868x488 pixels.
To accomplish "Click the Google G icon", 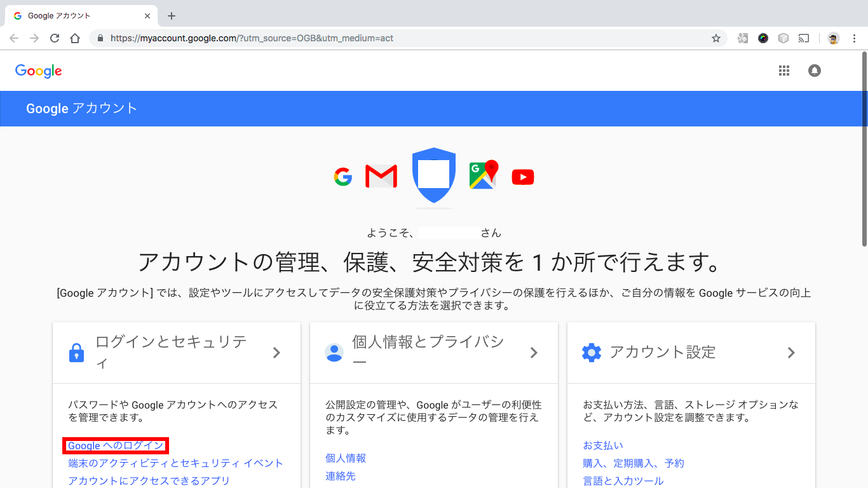I will (343, 177).
